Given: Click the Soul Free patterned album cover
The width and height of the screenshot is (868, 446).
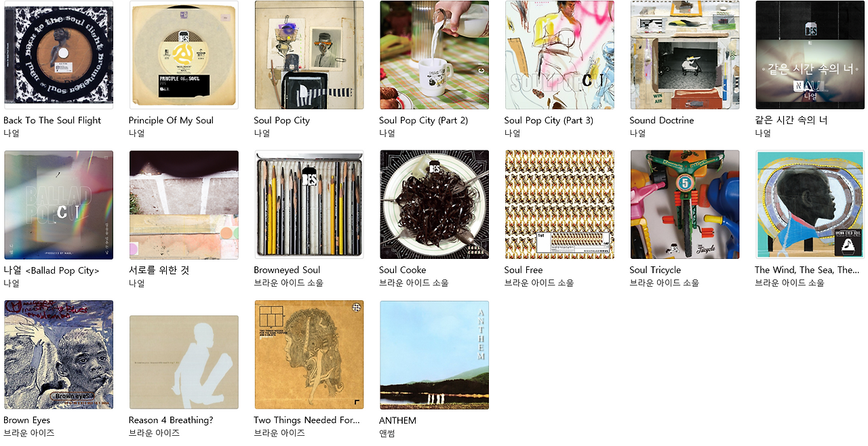Looking at the screenshot, I should tap(559, 205).
